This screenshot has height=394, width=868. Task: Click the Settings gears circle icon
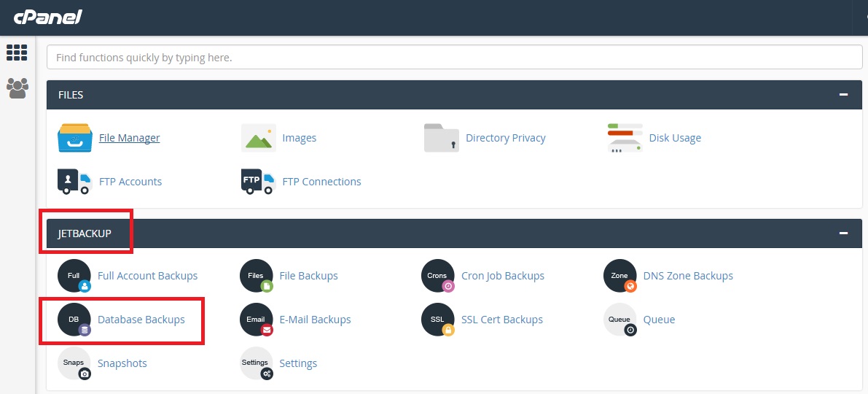click(x=257, y=363)
